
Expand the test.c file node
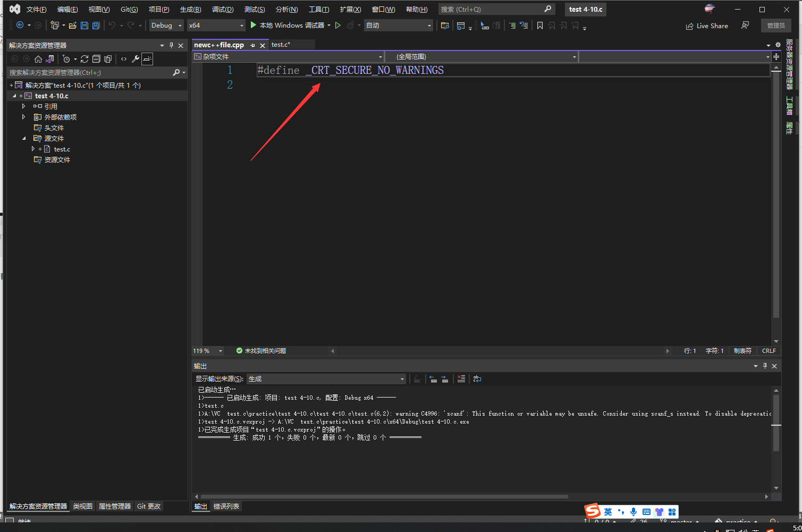(33, 149)
